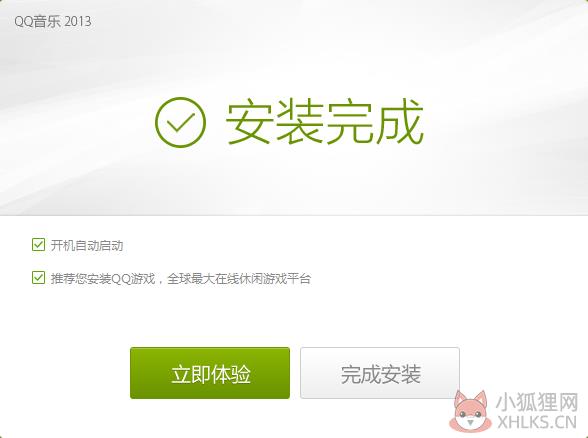Click the 安装 characters in the heading
The width and height of the screenshot is (588, 438).
274,122
